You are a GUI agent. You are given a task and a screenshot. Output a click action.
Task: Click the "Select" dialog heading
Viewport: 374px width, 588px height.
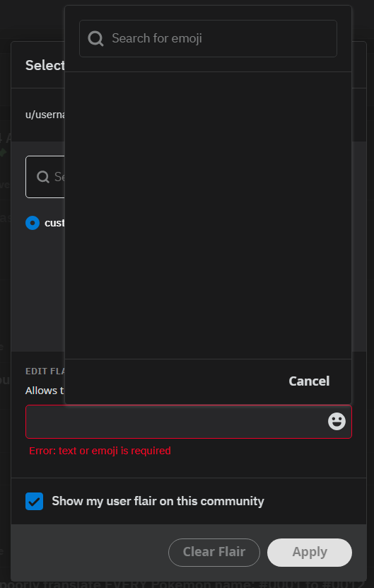pos(45,65)
